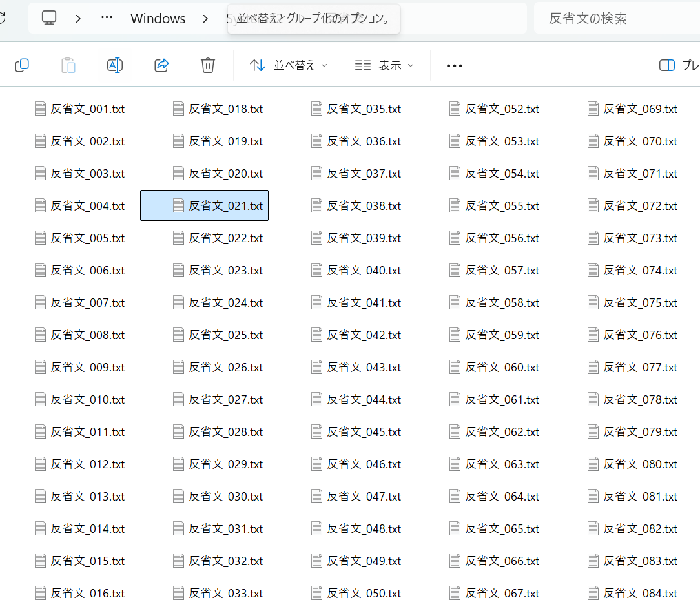Expand the breadcrumb chevron after Windows

205,18
